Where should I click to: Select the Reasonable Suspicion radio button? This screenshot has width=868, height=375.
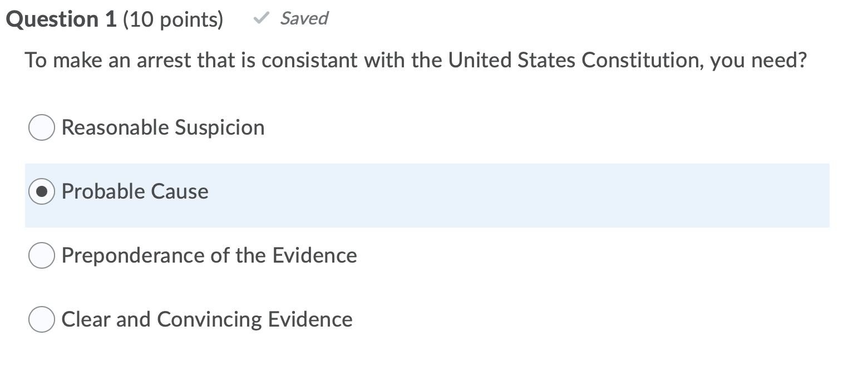click(x=42, y=127)
